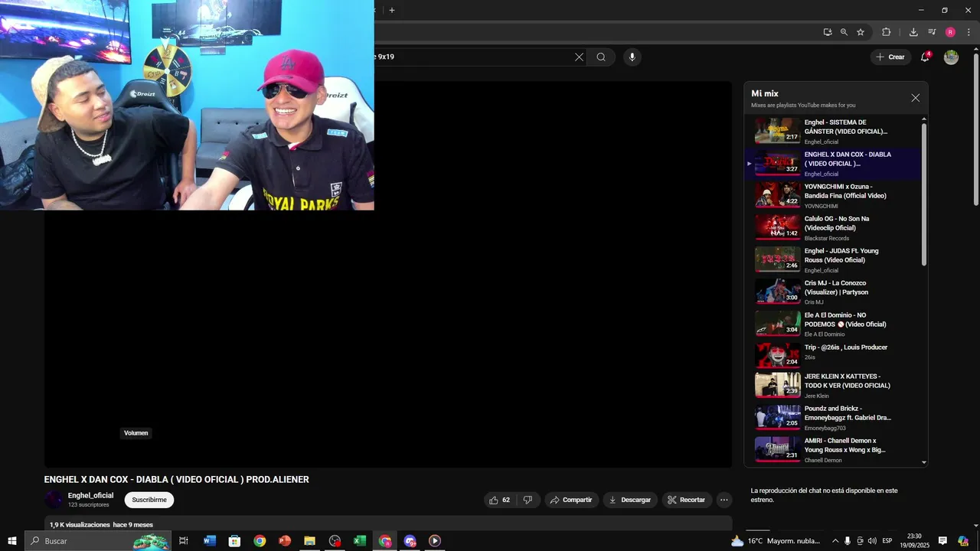
Task: Play Enghel - JUDAS Ft. Young Rouss
Action: coord(833,259)
